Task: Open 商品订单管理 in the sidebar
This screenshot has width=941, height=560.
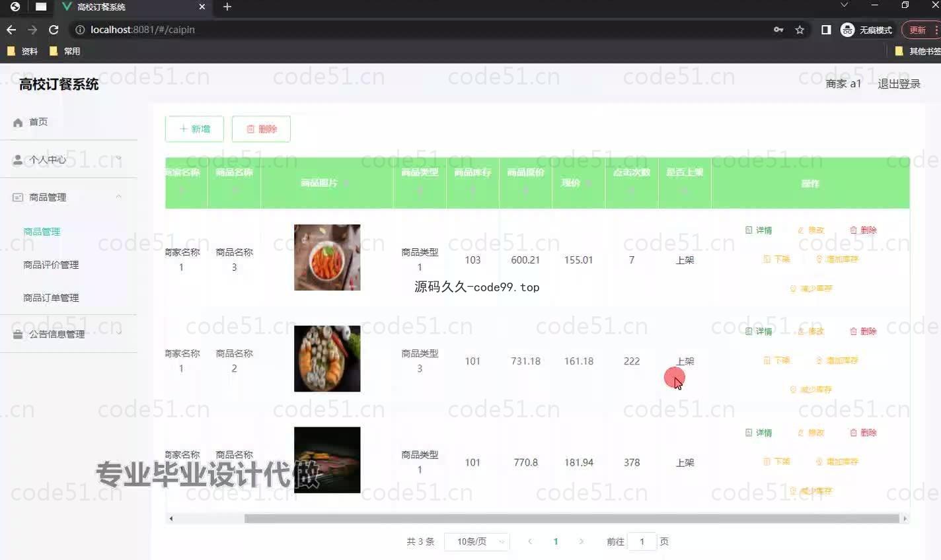Action: pos(51,298)
